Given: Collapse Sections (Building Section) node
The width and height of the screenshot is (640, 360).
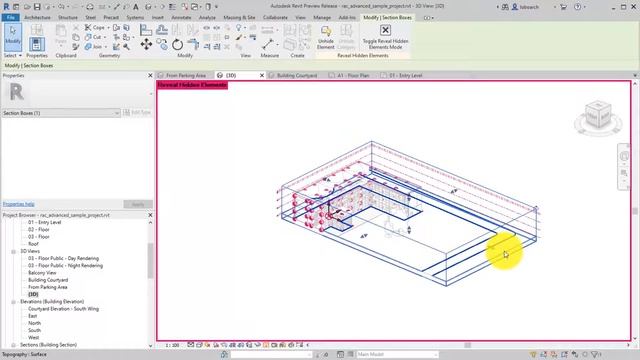Looking at the screenshot, I should coord(13,345).
